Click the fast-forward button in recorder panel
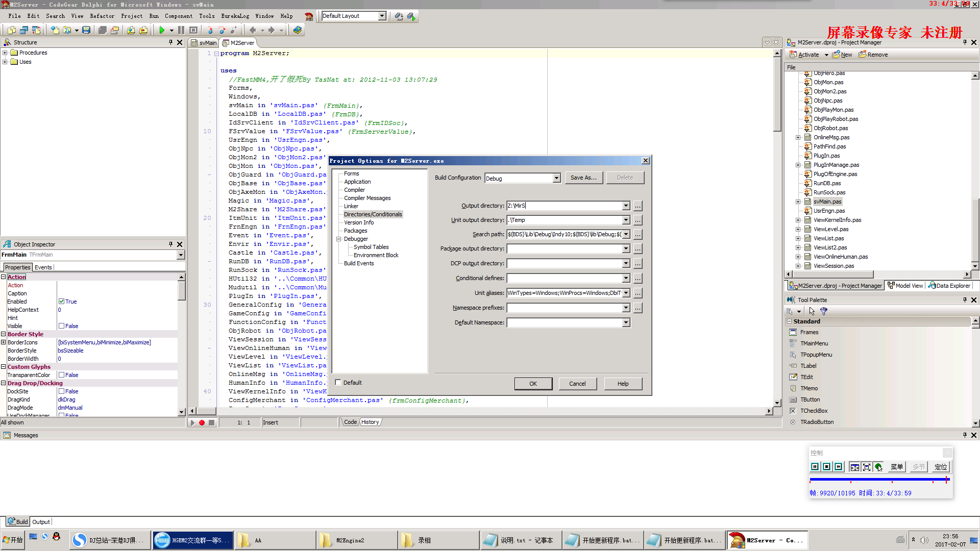 (x=839, y=466)
